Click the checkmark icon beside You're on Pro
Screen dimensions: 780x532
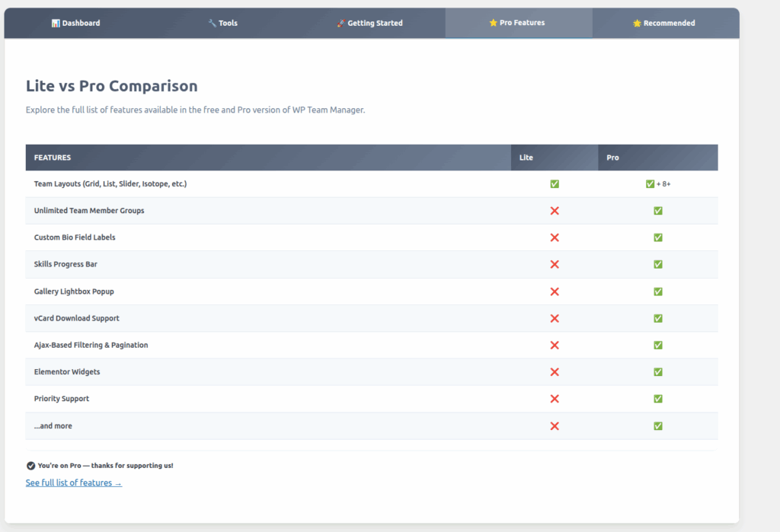point(30,465)
